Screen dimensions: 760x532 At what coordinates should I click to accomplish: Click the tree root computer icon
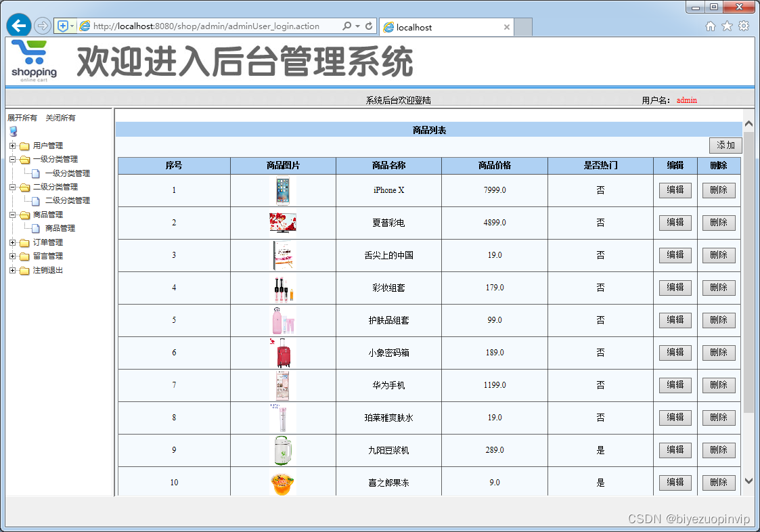point(13,131)
